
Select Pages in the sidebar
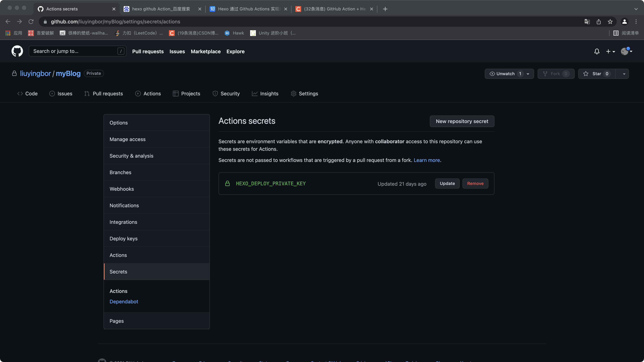(157, 321)
